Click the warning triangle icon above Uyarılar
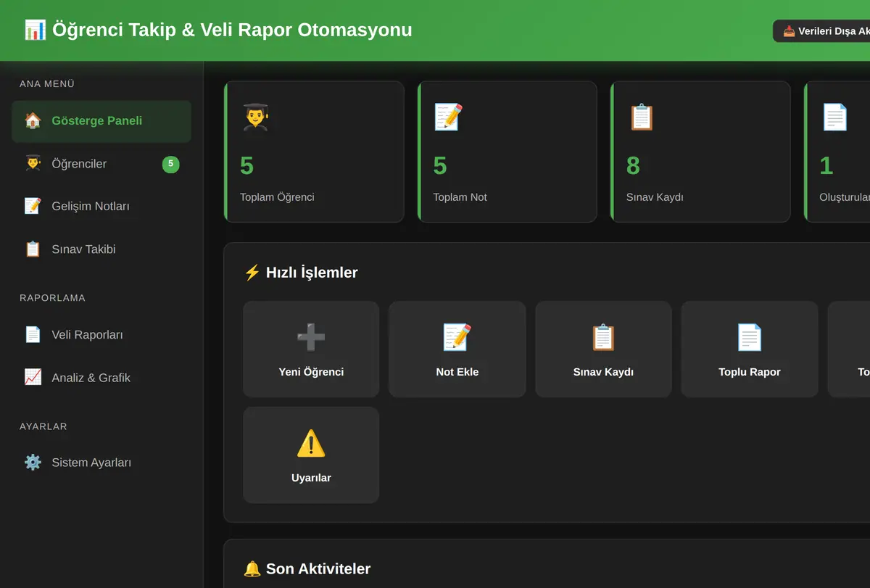Viewport: 870px width, 588px height. tap(311, 443)
